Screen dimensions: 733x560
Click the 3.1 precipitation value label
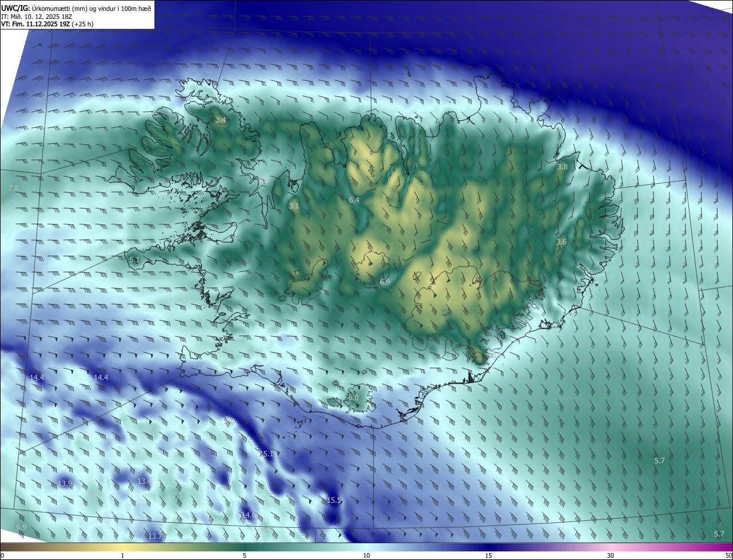coord(294,206)
